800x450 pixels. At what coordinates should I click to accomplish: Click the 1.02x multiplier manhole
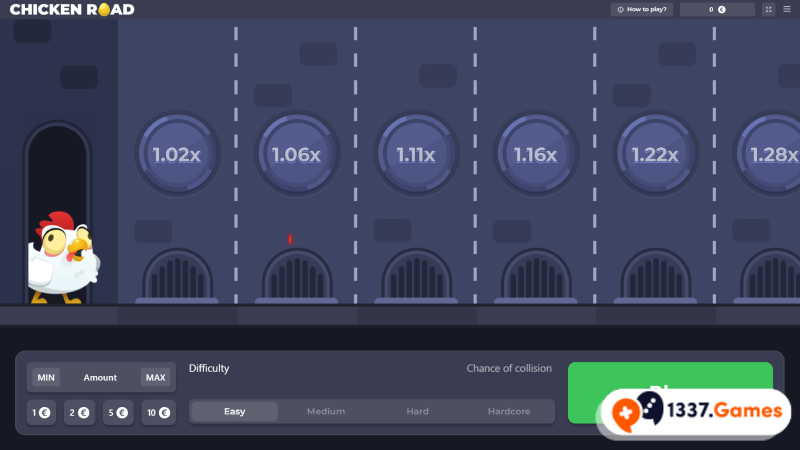pos(177,154)
